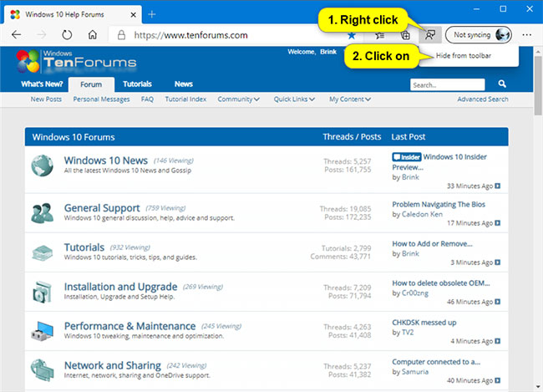The image size is (543, 392).
Task: Open a new browser tab
Action: click(x=152, y=14)
